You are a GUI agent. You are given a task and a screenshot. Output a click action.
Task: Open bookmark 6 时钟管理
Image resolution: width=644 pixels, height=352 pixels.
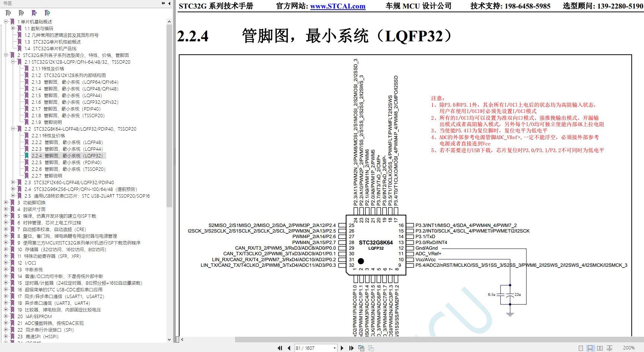tap(49, 223)
